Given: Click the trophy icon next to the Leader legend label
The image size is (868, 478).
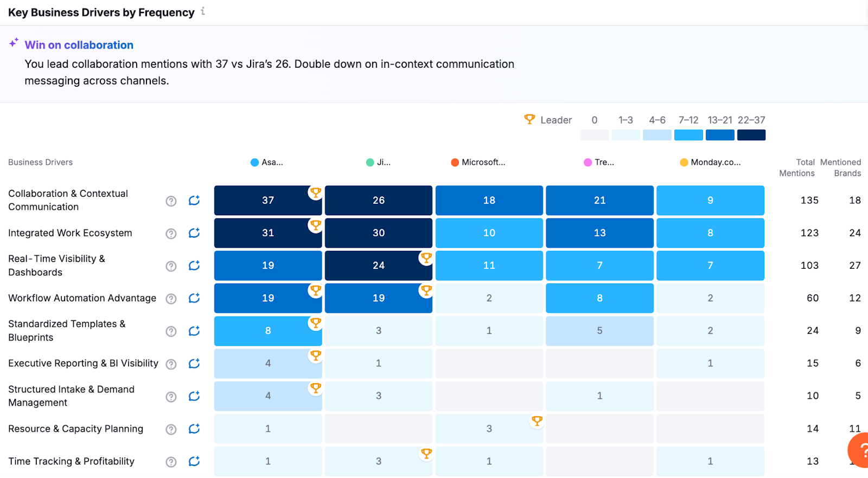Looking at the screenshot, I should 529,119.
